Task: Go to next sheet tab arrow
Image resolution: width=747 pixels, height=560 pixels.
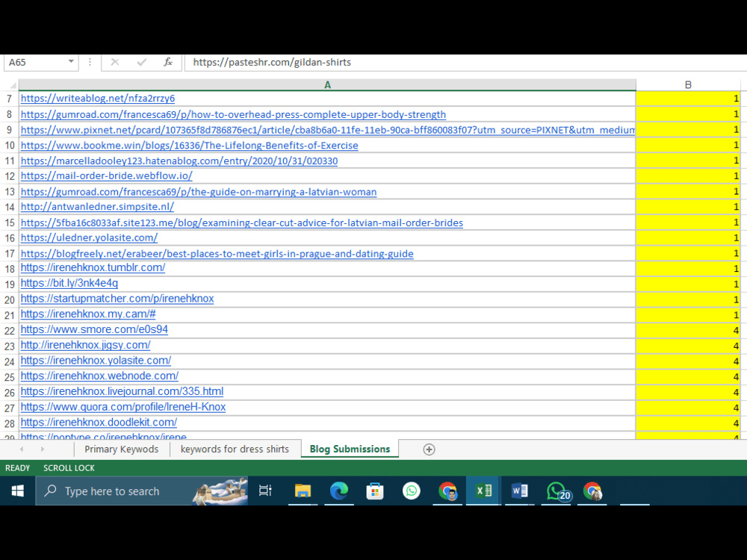Action: pyautogui.click(x=43, y=449)
